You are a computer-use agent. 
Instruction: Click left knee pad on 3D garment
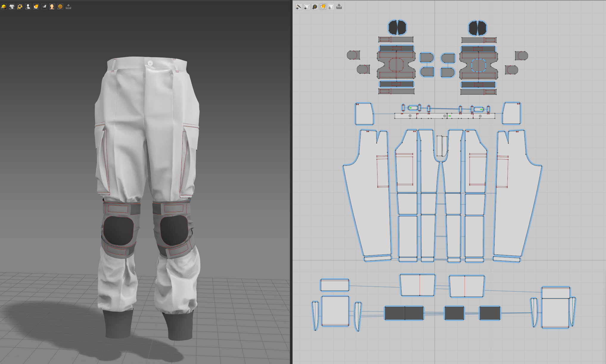pyautogui.click(x=118, y=231)
